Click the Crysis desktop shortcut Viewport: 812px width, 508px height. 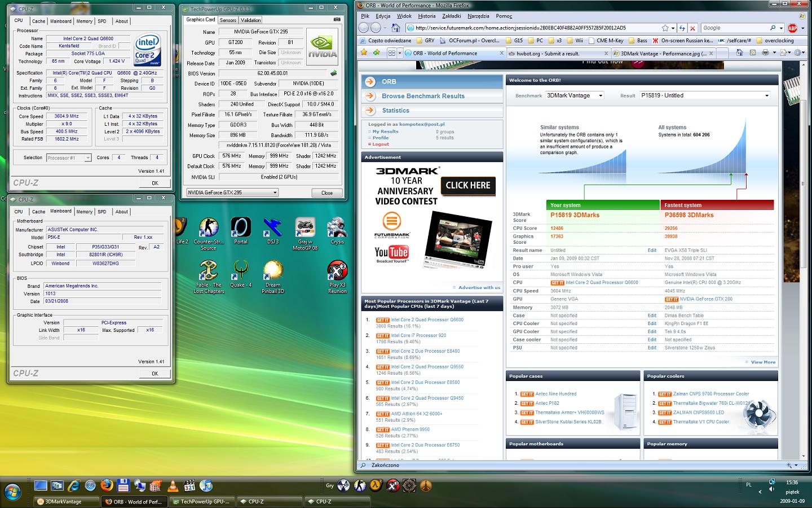click(337, 231)
